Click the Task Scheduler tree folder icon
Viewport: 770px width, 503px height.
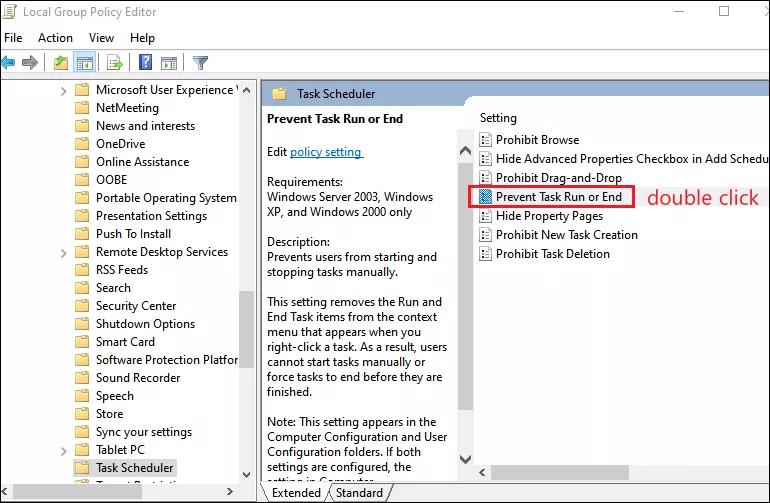82,468
